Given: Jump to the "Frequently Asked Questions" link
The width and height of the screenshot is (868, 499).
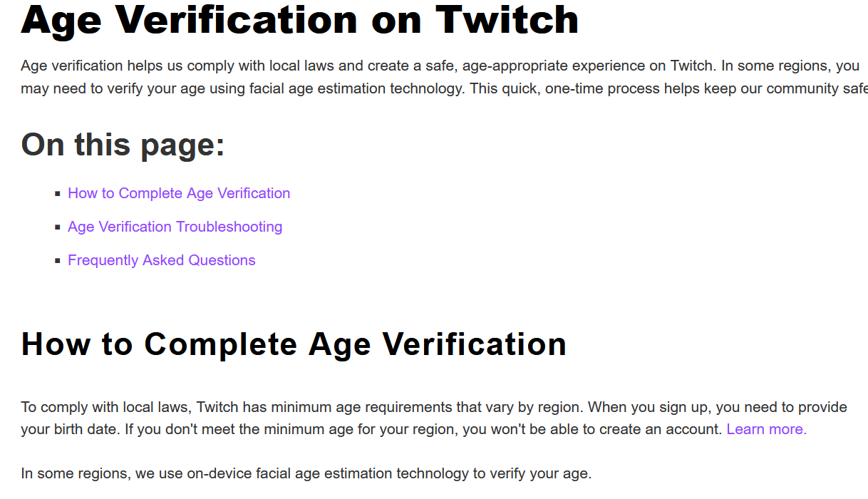Looking at the screenshot, I should point(161,260).
